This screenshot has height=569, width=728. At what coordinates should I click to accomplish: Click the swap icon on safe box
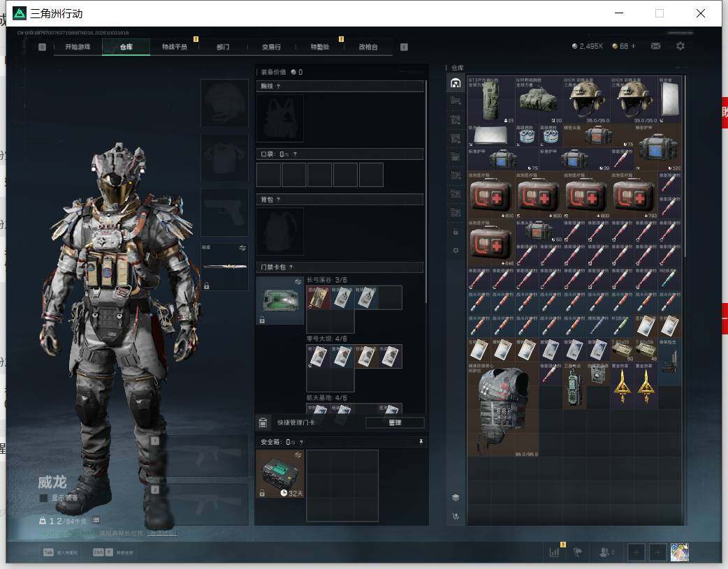[298, 455]
